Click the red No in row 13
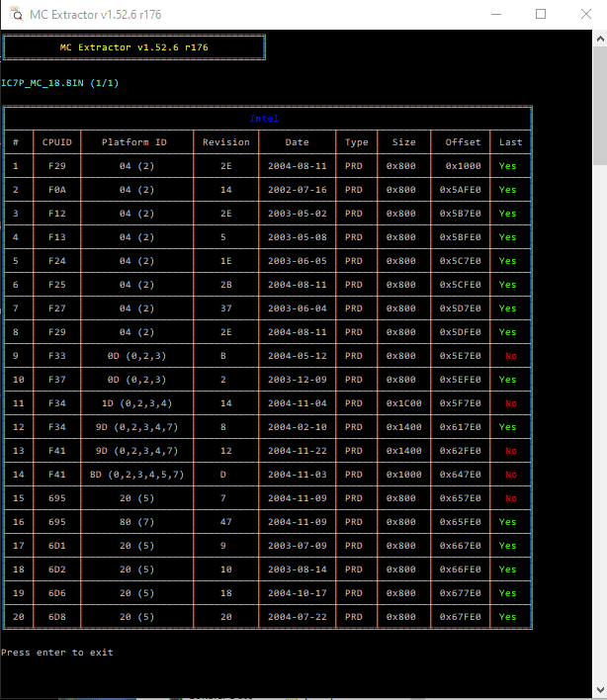 click(x=510, y=451)
